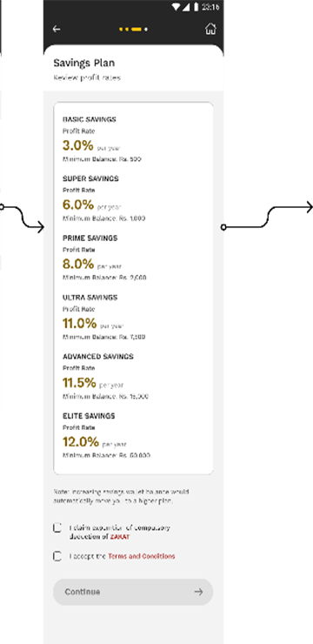Select the SUPER SAVINGS plan entry

133,198
